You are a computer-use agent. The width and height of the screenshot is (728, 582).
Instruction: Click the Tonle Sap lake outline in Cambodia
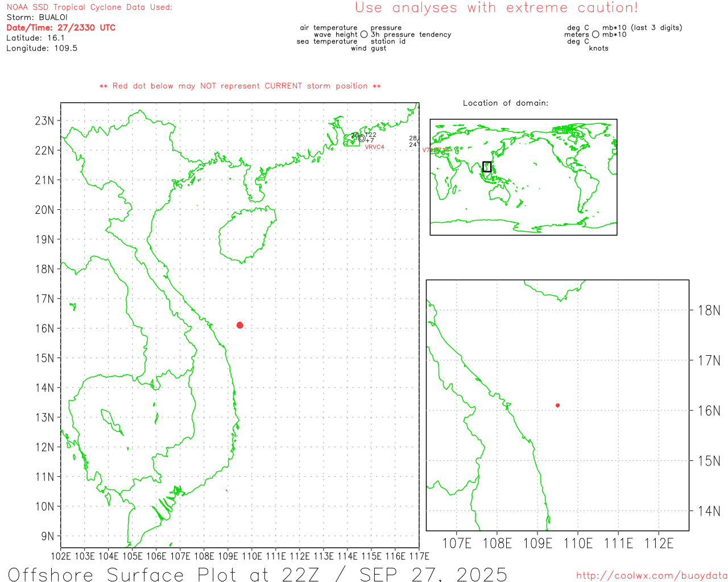110,420
